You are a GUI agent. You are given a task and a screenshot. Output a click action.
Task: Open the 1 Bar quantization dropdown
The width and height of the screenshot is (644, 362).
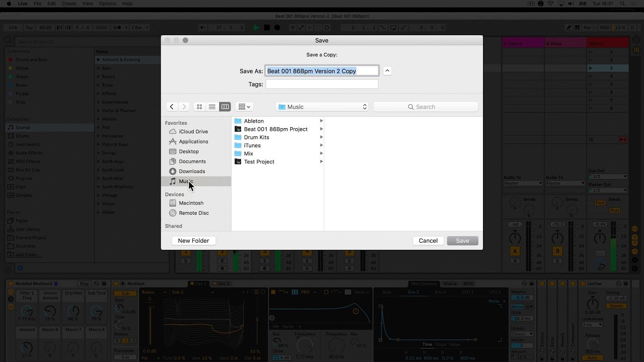[x=139, y=28]
